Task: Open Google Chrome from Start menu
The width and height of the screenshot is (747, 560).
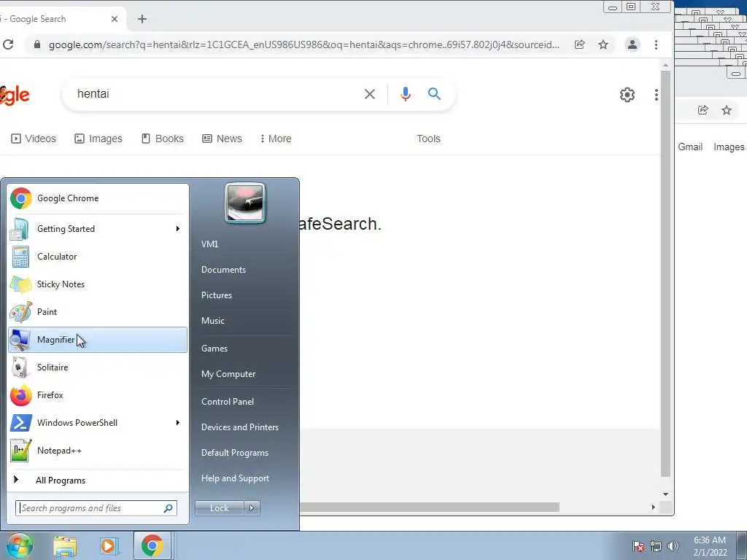Action: (98, 198)
